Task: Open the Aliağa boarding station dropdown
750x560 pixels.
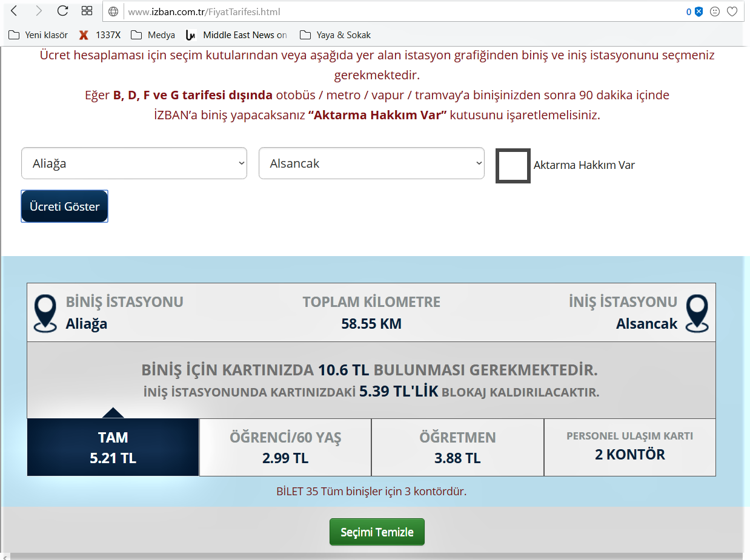Action: pyautogui.click(x=134, y=163)
